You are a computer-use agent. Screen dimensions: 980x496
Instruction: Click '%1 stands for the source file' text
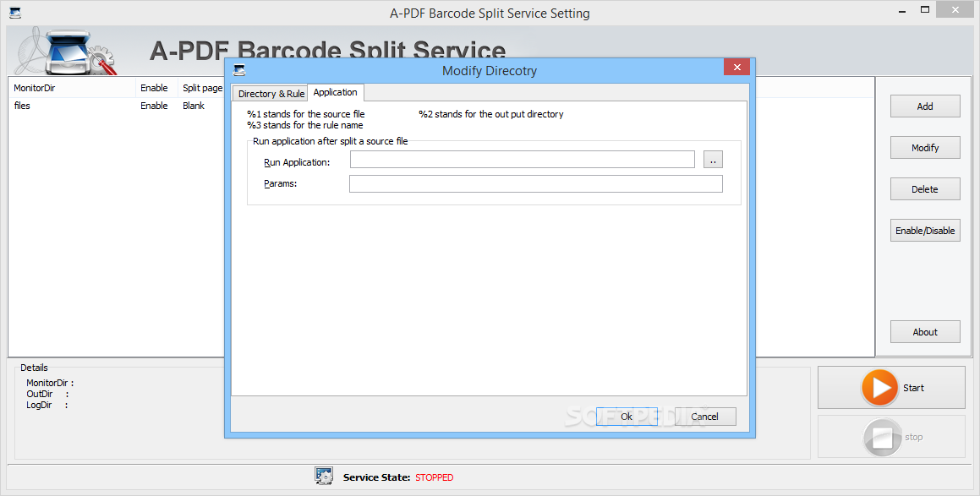[x=305, y=114]
